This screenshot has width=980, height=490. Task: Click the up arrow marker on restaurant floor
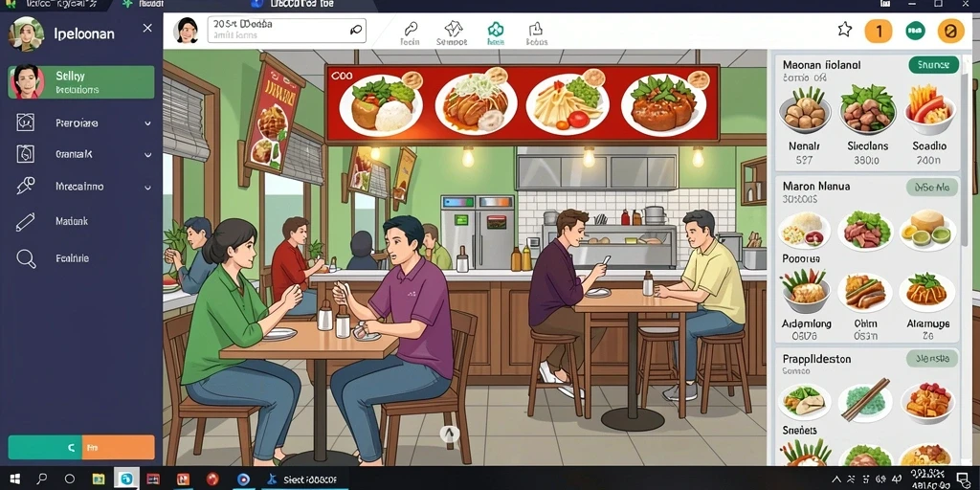(450, 434)
